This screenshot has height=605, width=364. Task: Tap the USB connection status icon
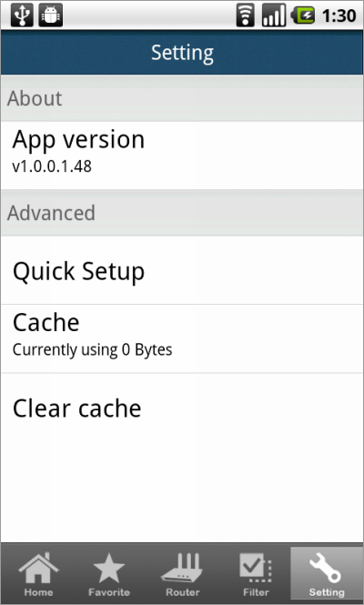(x=22, y=15)
